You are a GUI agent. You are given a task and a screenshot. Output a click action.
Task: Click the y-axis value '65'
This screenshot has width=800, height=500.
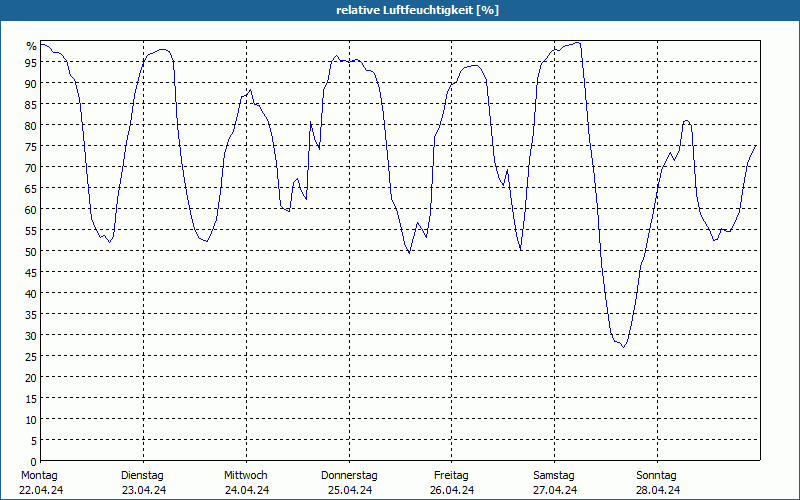(x=31, y=189)
